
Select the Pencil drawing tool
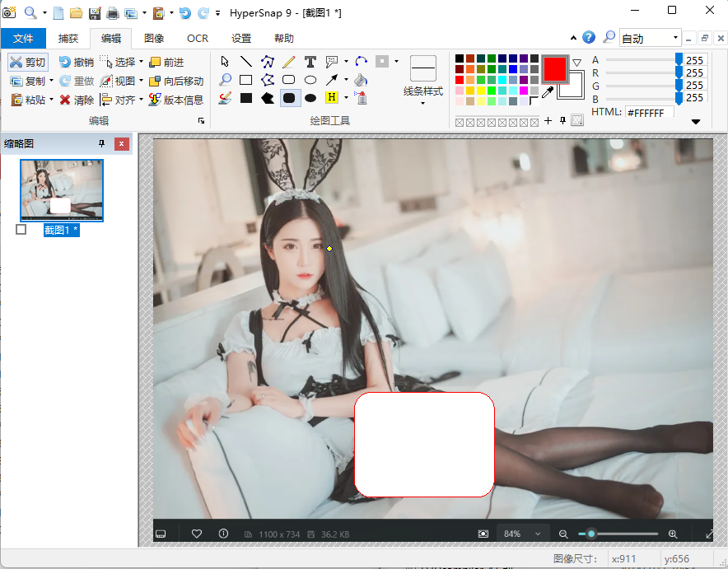[289, 60]
